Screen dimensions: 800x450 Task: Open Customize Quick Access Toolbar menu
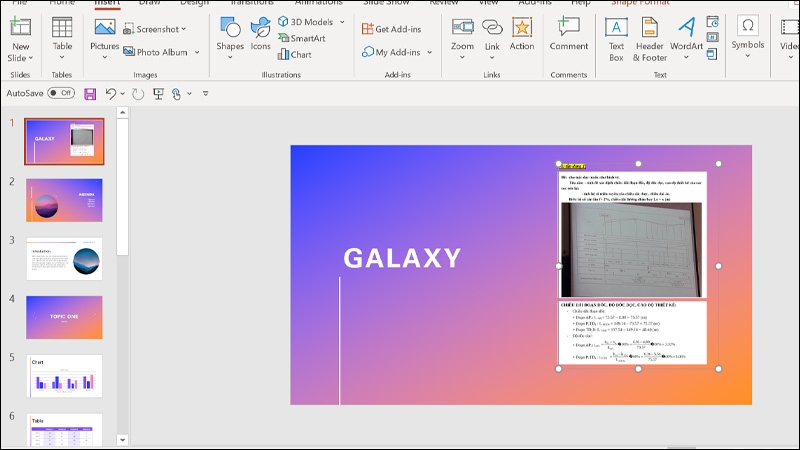pos(206,94)
